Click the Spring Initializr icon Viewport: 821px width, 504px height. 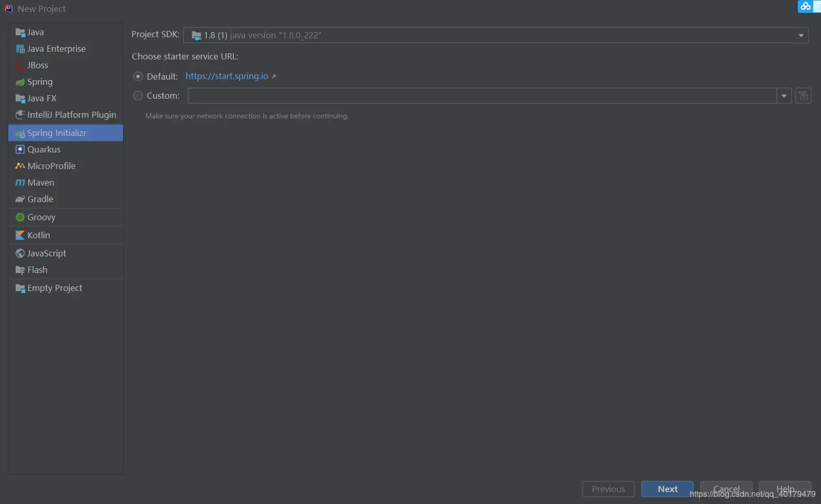point(20,133)
